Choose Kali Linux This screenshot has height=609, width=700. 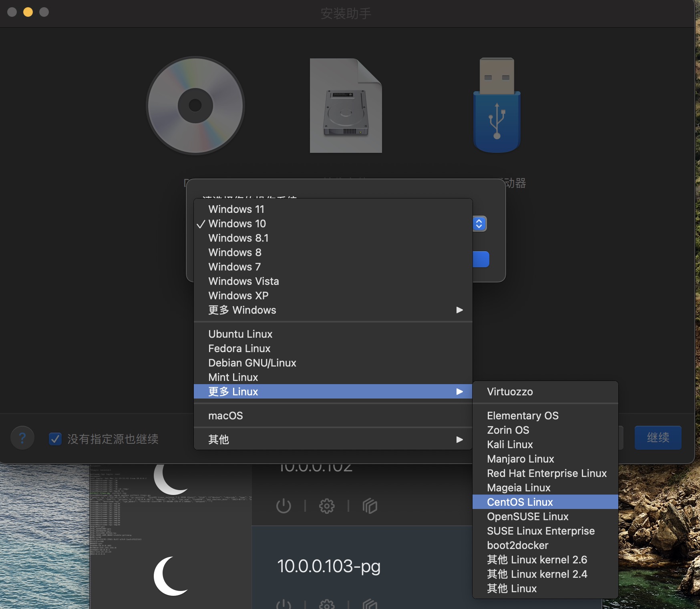pos(545,445)
